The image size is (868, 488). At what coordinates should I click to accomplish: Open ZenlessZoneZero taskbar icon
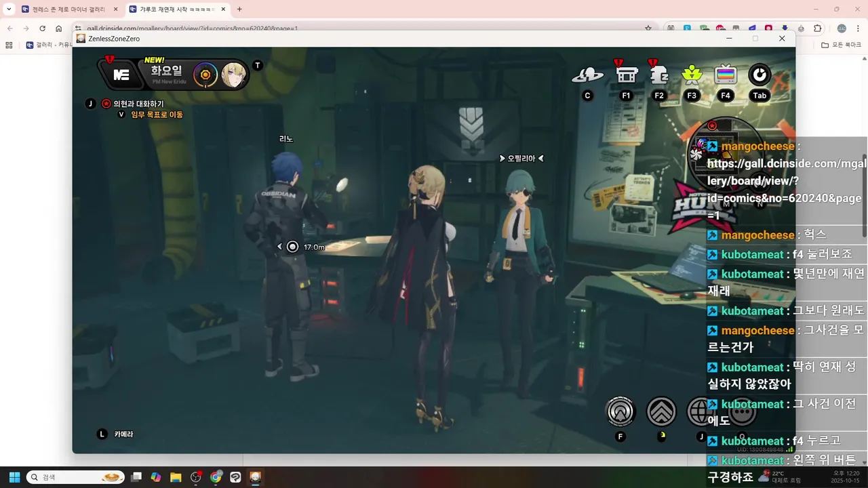tap(256, 477)
